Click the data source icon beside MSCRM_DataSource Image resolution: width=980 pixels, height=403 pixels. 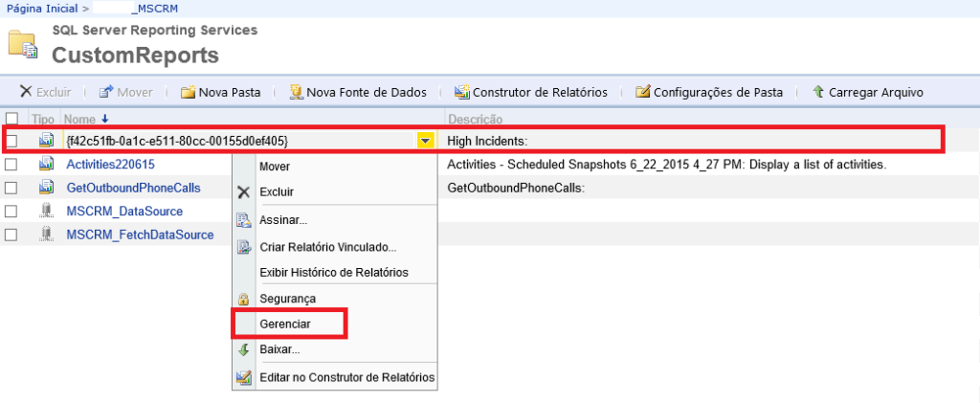point(46,211)
